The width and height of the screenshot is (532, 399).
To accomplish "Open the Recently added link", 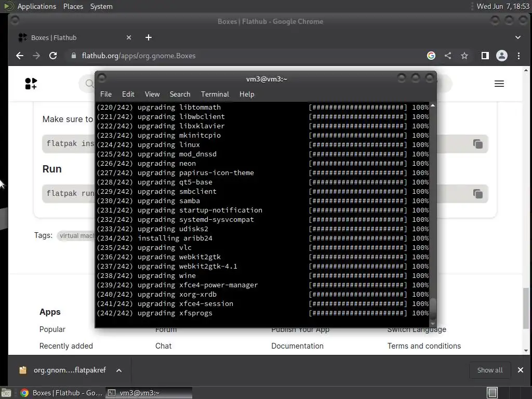I will coord(66,345).
